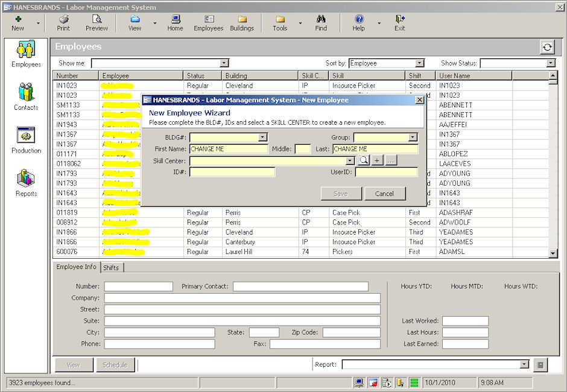Open dropdown arrow next to New
This screenshot has height=392, width=567.
click(39, 23)
